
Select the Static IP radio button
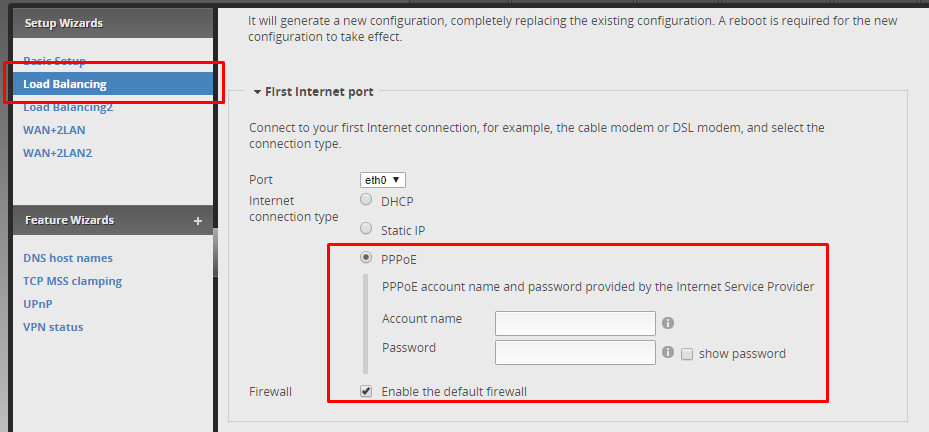(x=366, y=229)
